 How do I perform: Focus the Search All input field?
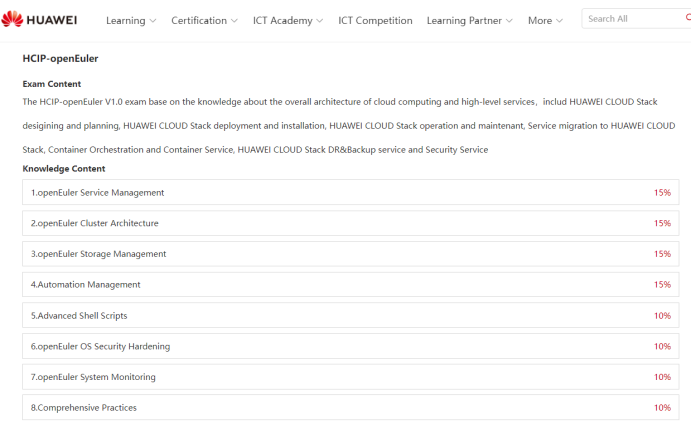click(635, 19)
